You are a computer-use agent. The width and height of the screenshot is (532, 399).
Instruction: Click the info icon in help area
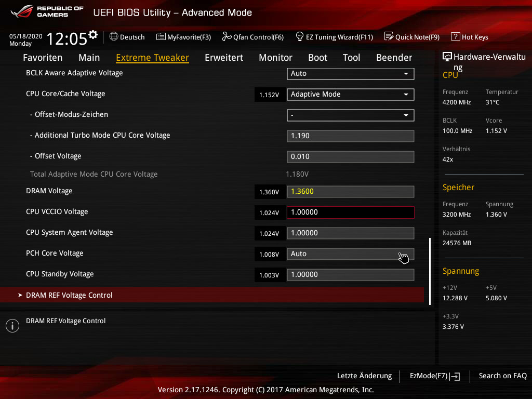tap(12, 326)
